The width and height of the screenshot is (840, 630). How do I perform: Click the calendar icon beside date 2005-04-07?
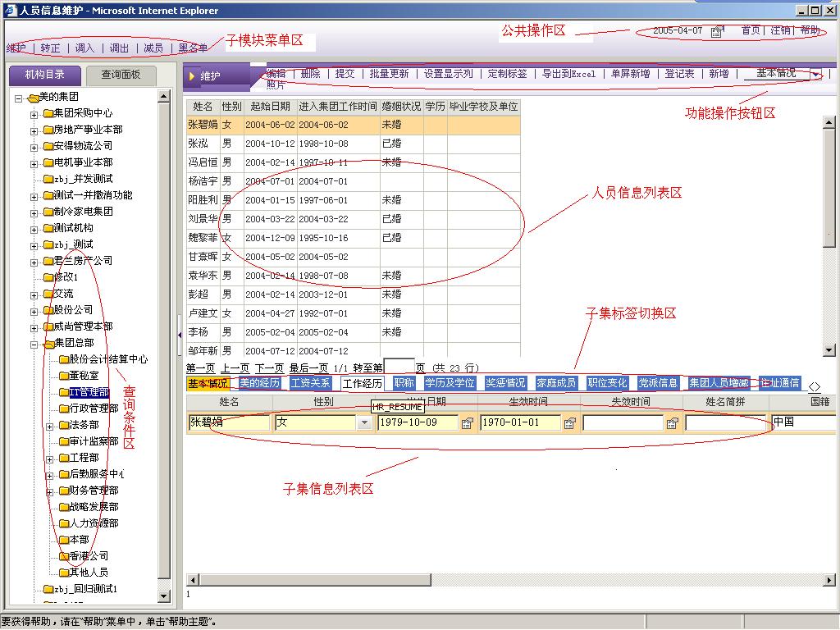tap(716, 29)
